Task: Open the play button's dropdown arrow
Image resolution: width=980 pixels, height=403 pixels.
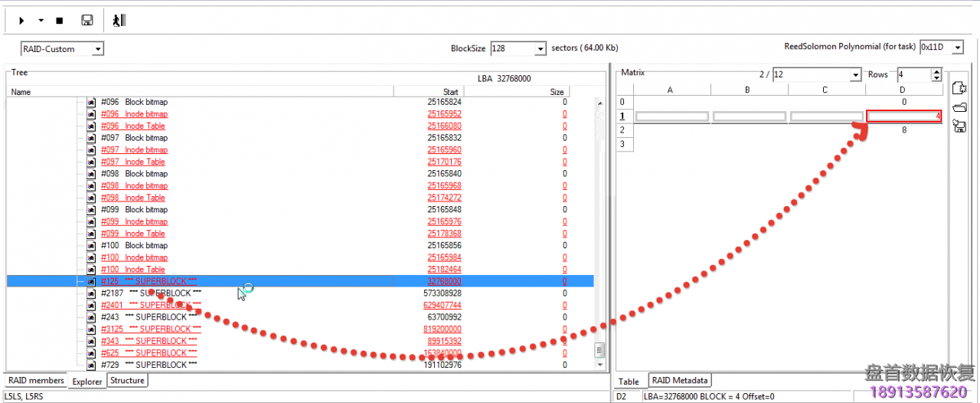Action: pyautogui.click(x=41, y=21)
